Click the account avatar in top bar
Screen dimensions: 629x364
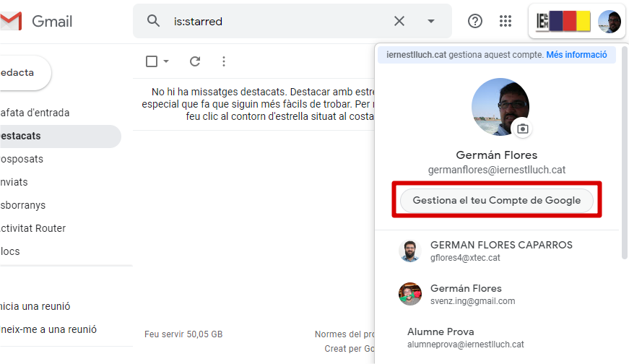(610, 22)
